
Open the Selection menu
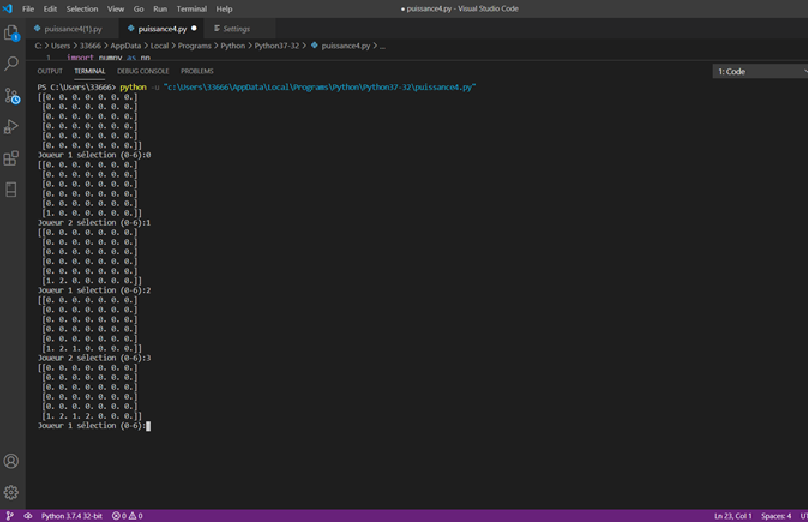click(x=82, y=9)
